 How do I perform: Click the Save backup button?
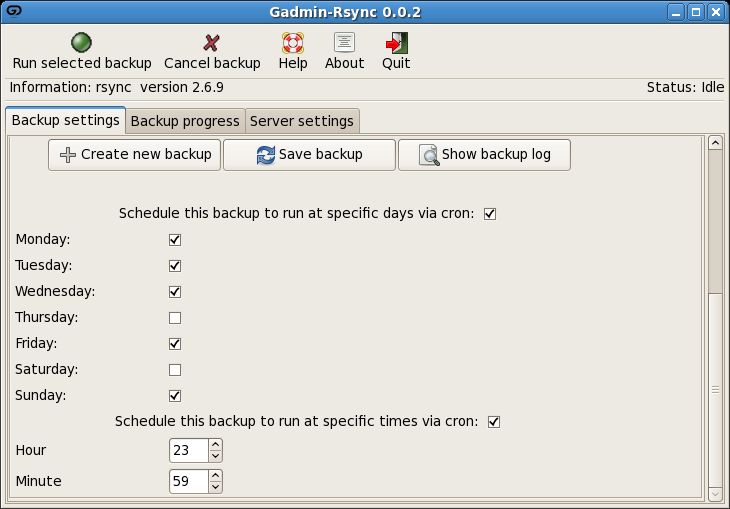(310, 155)
